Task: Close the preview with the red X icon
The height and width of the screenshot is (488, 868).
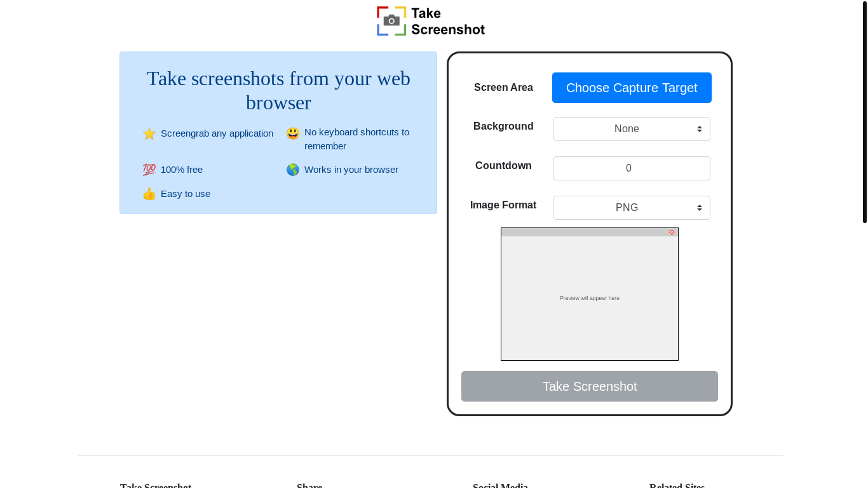Action: point(672,233)
